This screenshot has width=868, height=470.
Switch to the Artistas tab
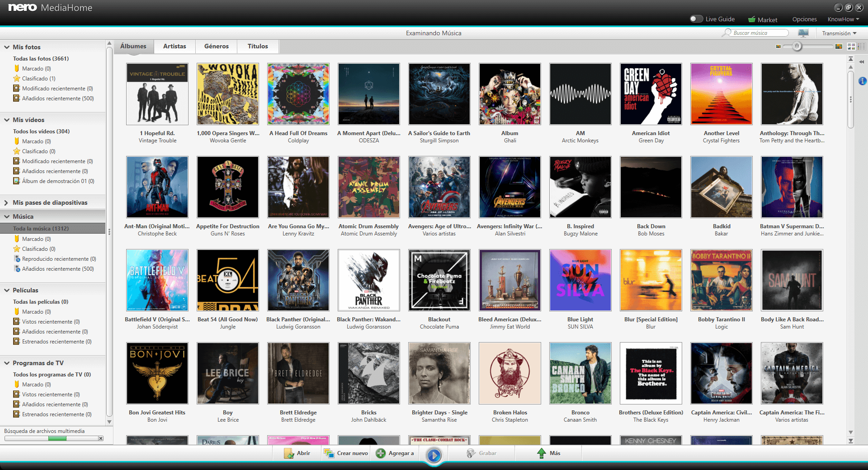(x=175, y=47)
